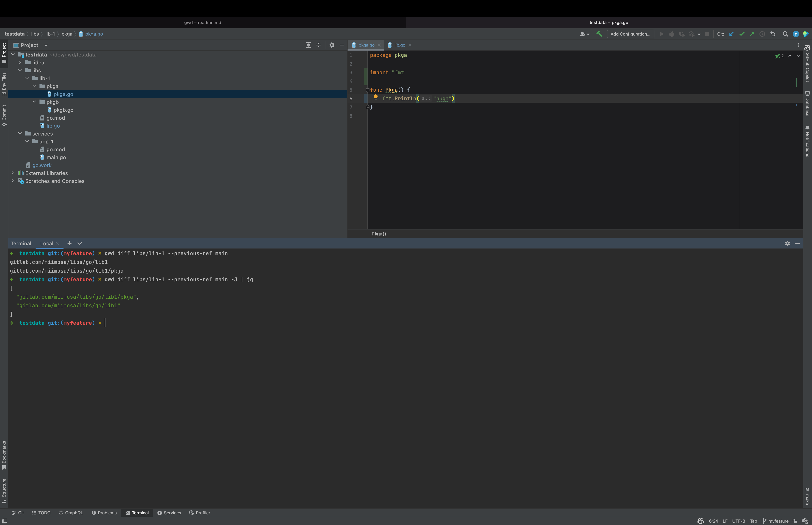Viewport: 812px width, 525px height.
Task: Collapse the libs folder
Action: click(x=20, y=70)
